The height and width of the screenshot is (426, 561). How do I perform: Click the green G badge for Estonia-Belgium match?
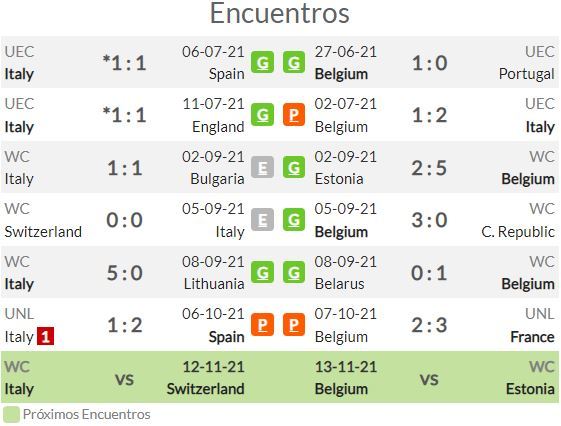coord(294,167)
